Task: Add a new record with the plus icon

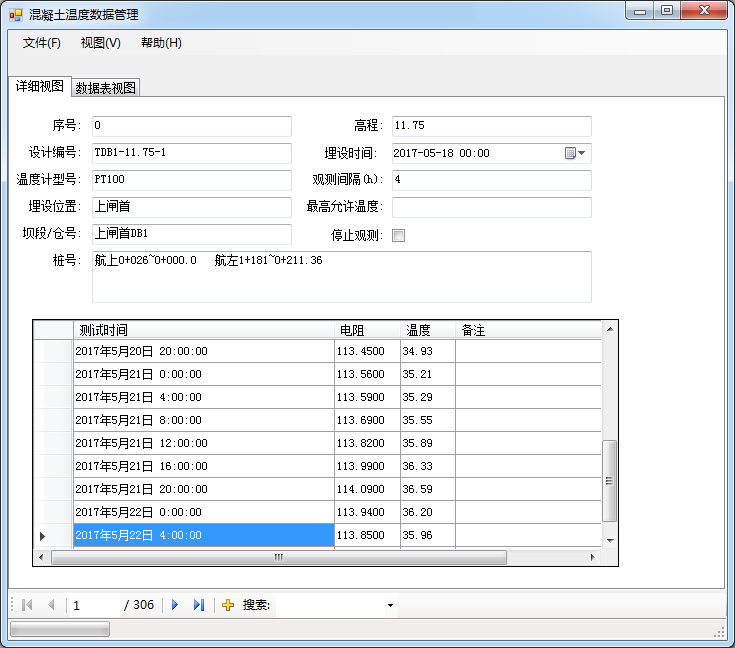Action: [228, 605]
